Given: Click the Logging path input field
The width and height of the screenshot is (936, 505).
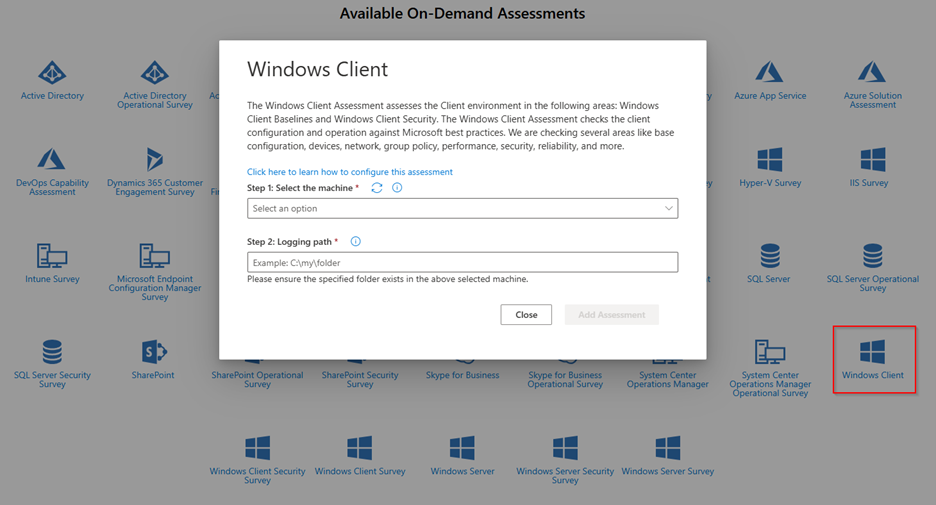Looking at the screenshot, I should (x=463, y=262).
